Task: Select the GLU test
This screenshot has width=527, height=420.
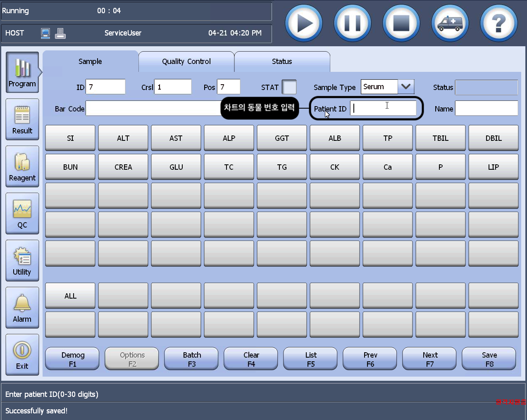Action: [176, 167]
